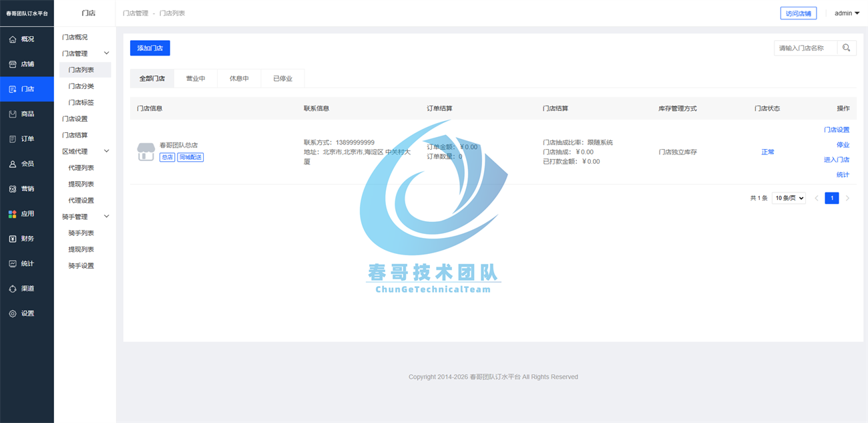Viewport: 868px width, 423px height.
Task: Collapse the 区域代理 submenu
Action: click(106, 152)
